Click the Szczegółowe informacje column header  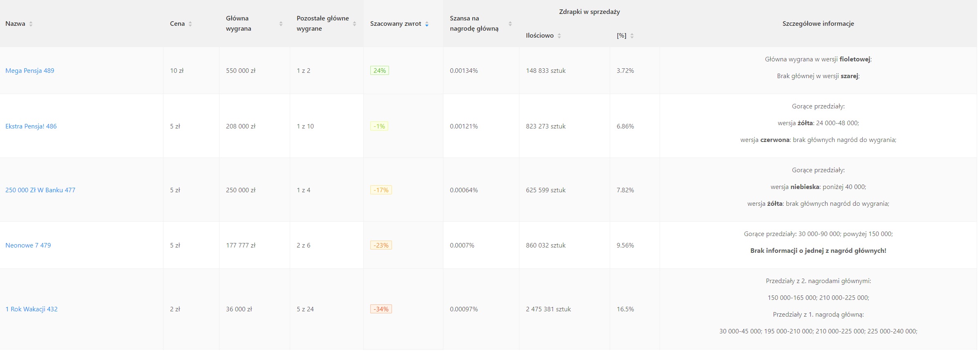[x=818, y=24]
